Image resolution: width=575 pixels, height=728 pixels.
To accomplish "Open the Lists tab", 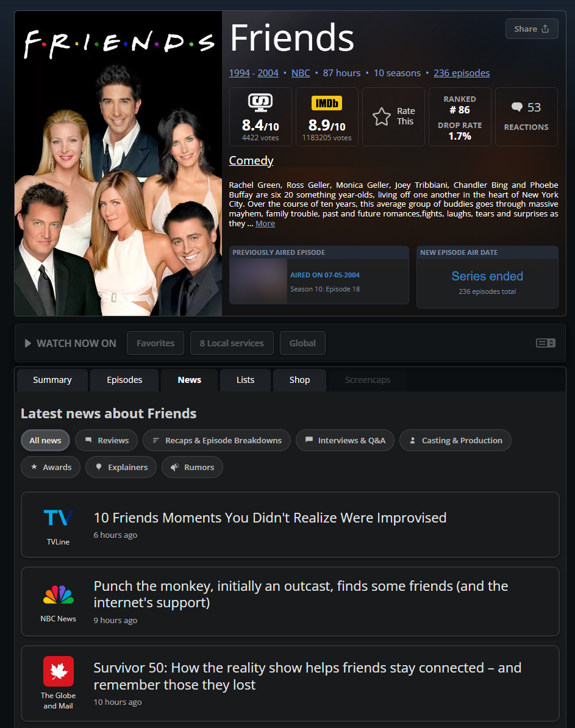I will click(x=245, y=380).
